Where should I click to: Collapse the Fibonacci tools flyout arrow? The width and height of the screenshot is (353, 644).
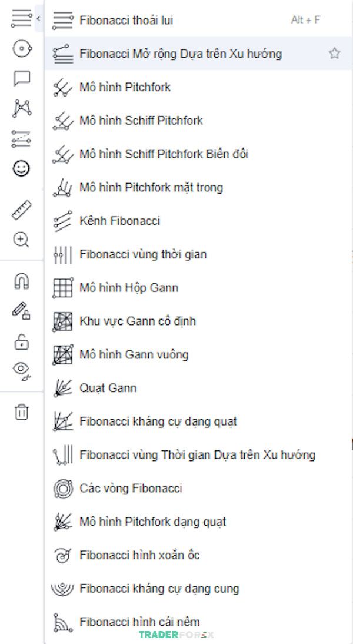click(39, 18)
